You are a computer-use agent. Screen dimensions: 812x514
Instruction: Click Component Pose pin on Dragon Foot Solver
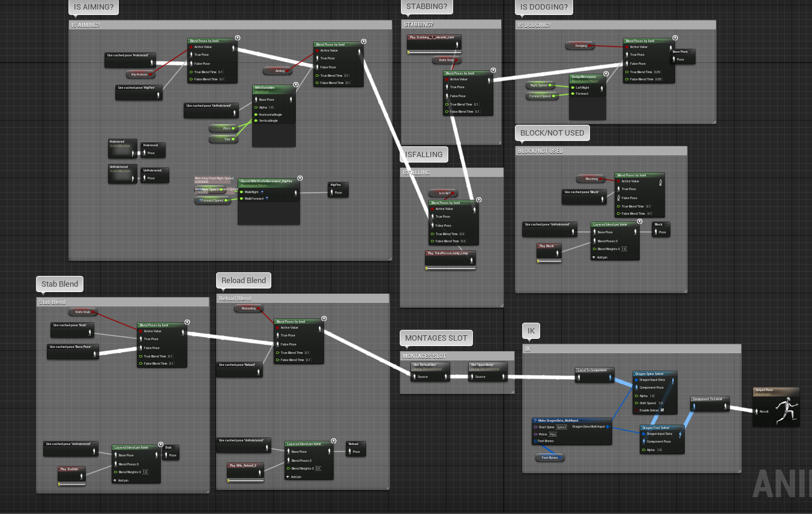click(643, 441)
